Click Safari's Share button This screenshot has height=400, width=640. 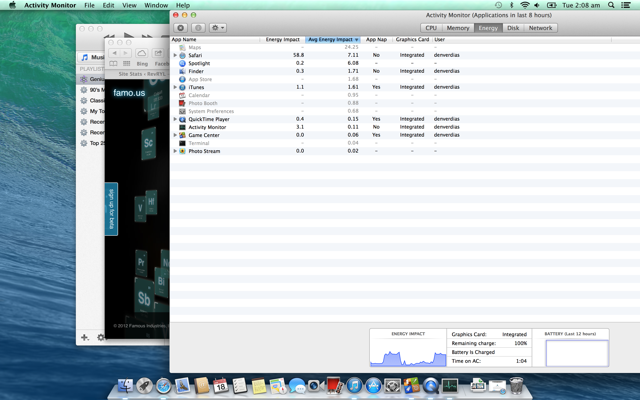pyautogui.click(x=158, y=53)
